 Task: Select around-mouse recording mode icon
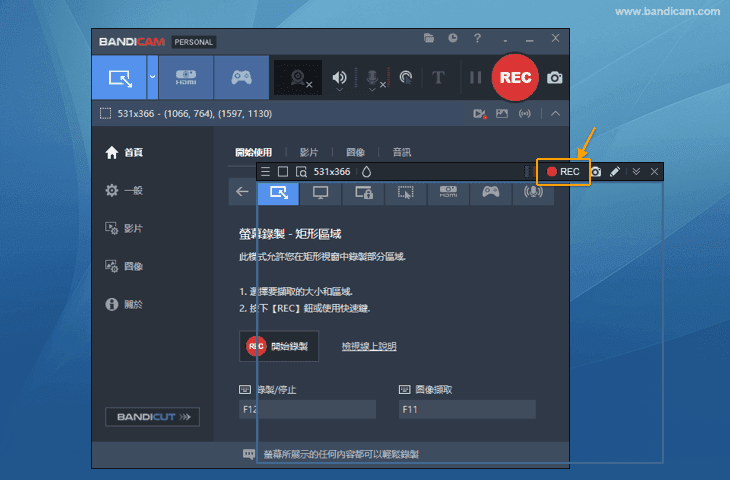click(x=406, y=192)
